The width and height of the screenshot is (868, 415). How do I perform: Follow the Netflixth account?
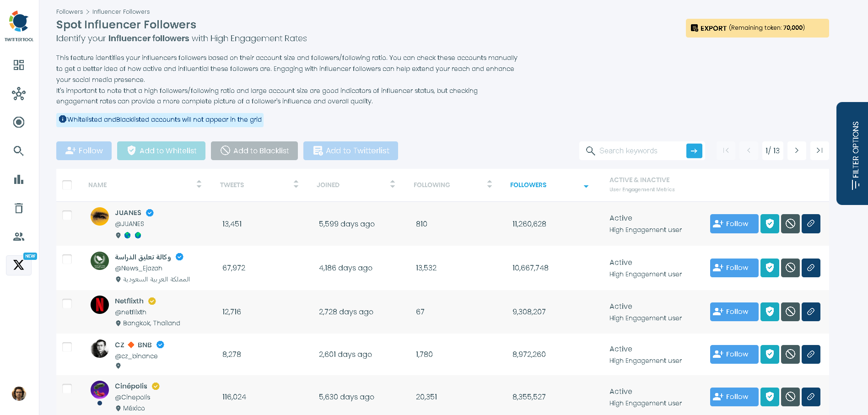pyautogui.click(x=734, y=312)
